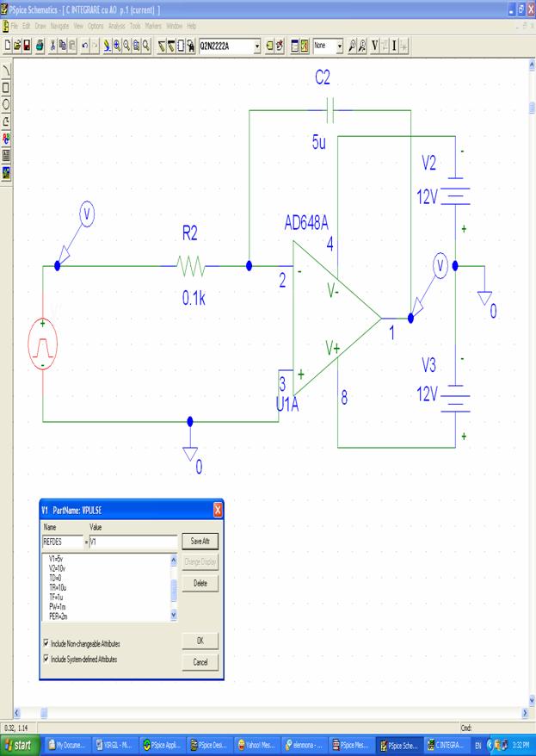Select the Draw Circle tool
The width and height of the screenshot is (536, 756).
[7, 103]
